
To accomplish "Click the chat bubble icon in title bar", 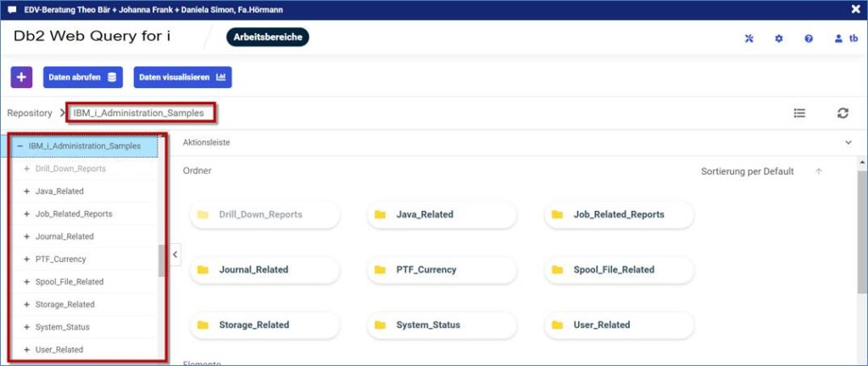I will click(x=12, y=9).
